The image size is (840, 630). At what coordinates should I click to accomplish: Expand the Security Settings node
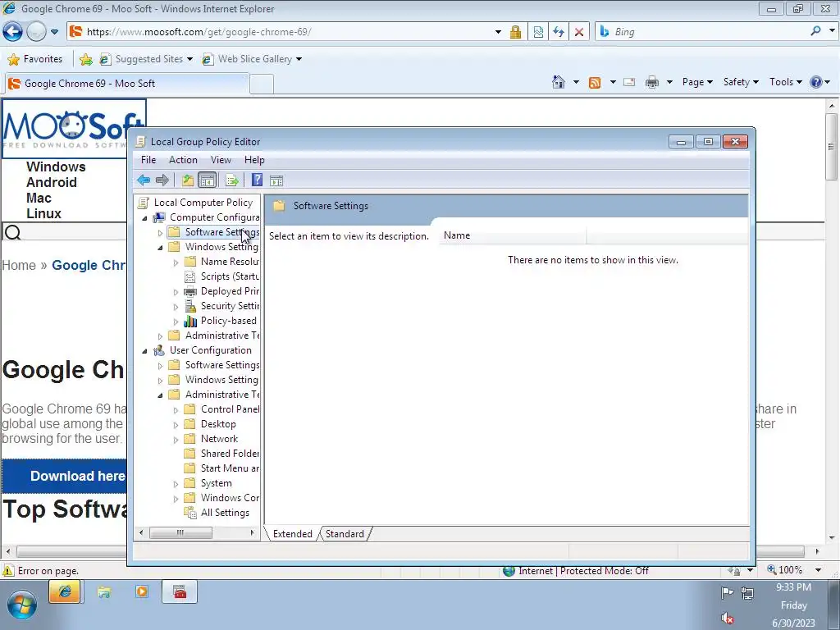pyautogui.click(x=176, y=307)
